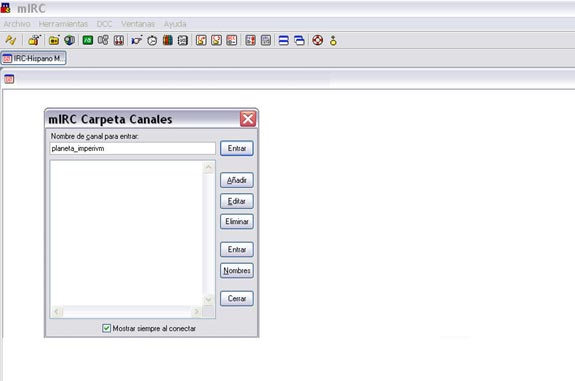Click the Nombres button
The width and height of the screenshot is (575, 381).
click(237, 271)
